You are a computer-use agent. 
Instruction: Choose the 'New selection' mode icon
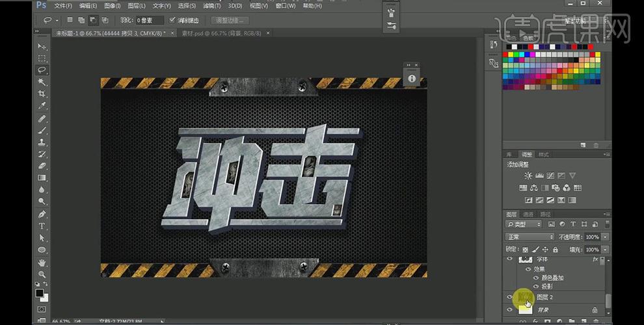[x=70, y=19]
